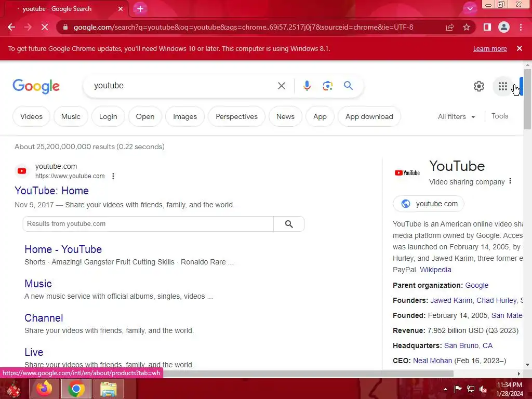Open more options for Video sharing company

510,181
